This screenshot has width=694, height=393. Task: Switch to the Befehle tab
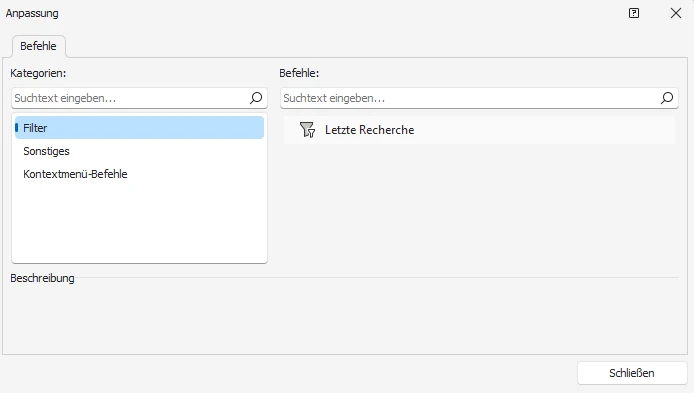pos(39,46)
